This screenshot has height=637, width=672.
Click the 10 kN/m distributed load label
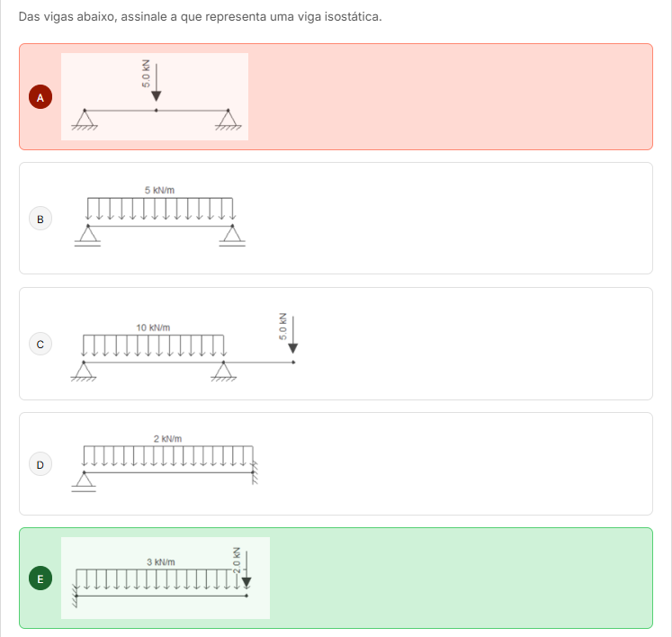click(153, 327)
